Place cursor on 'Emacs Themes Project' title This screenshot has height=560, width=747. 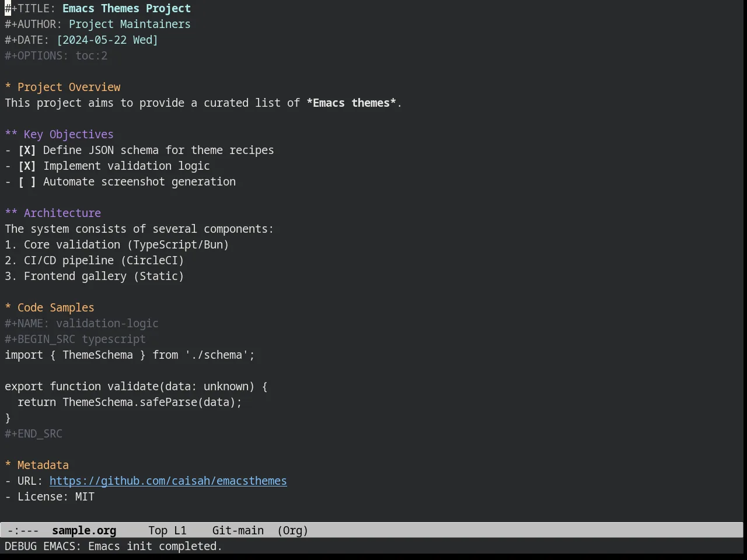[127, 8]
